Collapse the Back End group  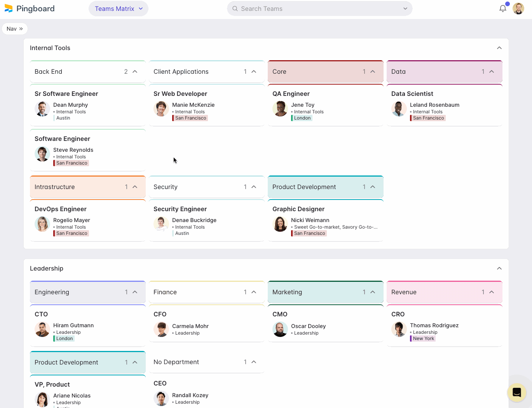click(x=135, y=71)
